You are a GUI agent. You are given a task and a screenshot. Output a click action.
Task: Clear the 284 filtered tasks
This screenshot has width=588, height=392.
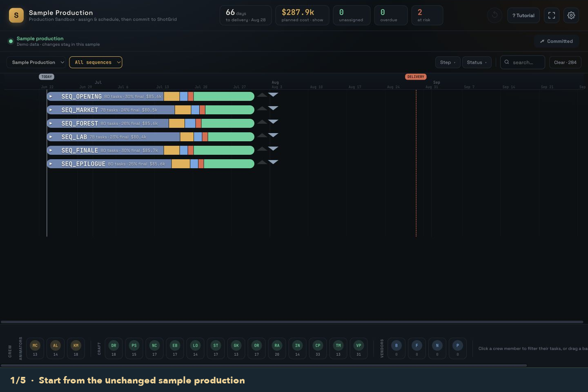pyautogui.click(x=565, y=62)
